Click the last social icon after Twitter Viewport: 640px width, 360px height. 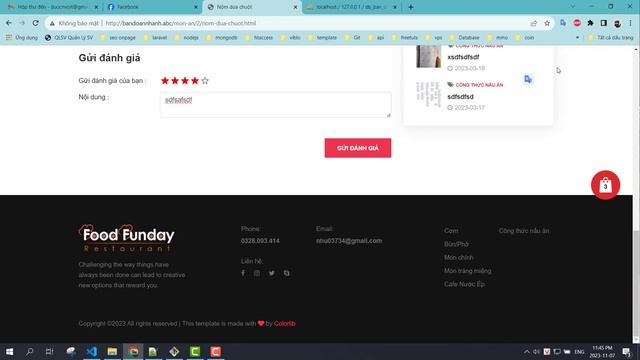[x=287, y=273]
